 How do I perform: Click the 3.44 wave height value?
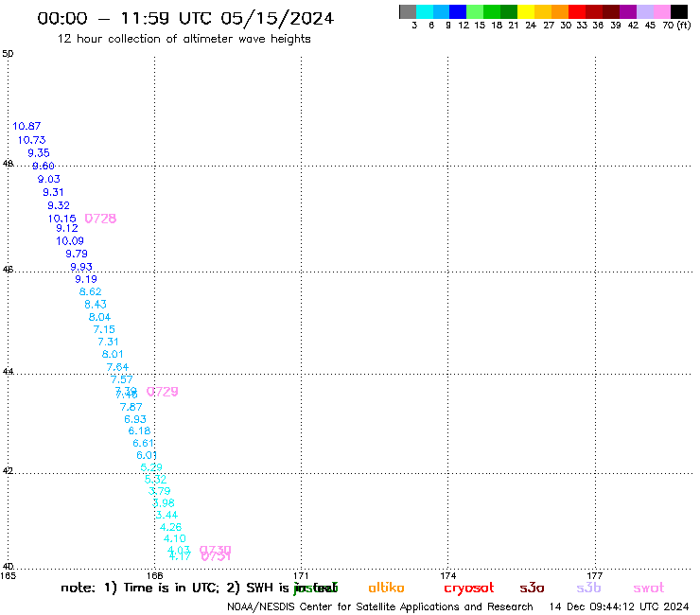pos(166,516)
